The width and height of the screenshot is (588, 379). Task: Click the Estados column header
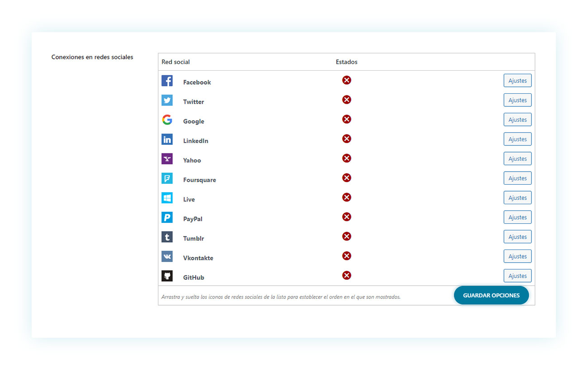(346, 62)
